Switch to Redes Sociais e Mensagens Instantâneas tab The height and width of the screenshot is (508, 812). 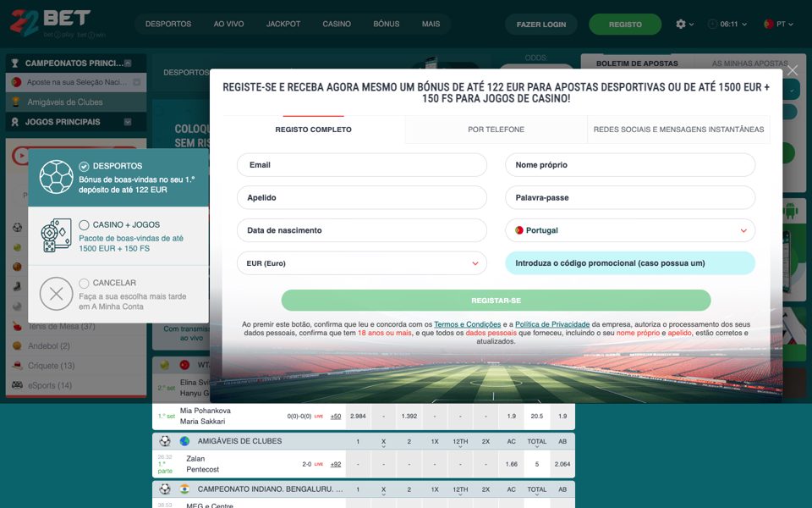click(x=678, y=130)
